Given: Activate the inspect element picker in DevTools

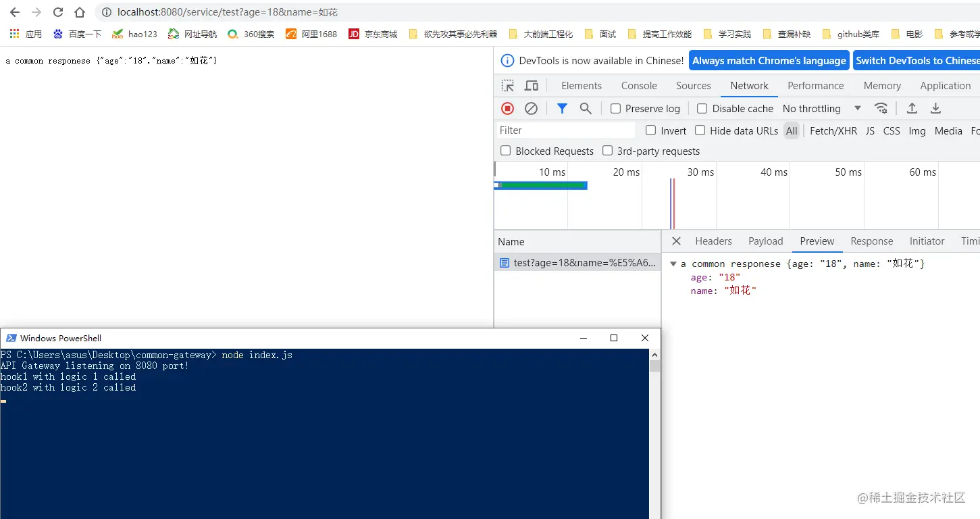Looking at the screenshot, I should click(507, 86).
